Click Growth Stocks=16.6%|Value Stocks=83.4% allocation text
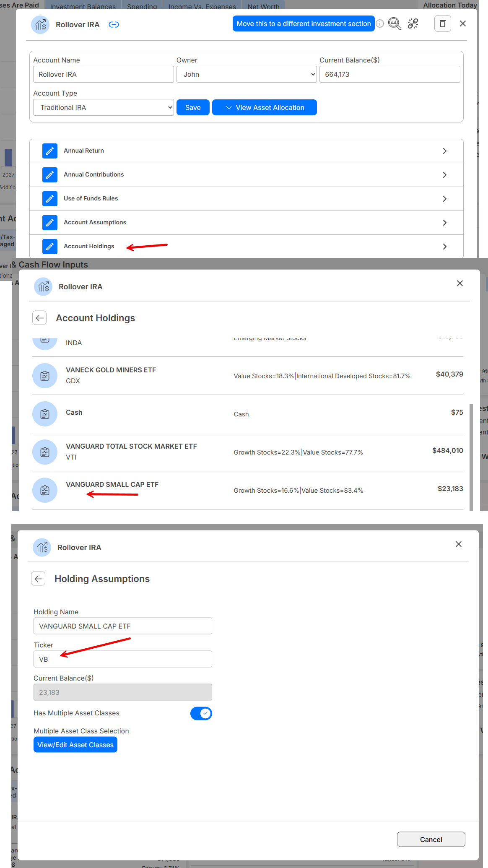Viewport: 488px width, 868px height. coord(299,490)
